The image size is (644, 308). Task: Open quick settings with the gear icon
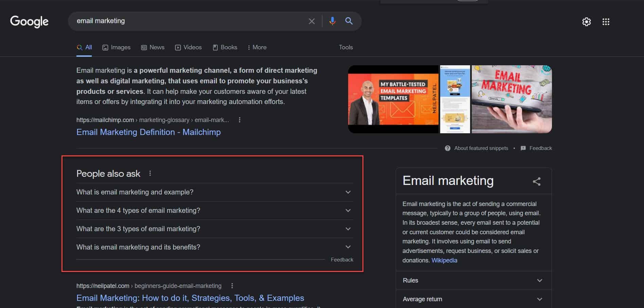tap(586, 22)
